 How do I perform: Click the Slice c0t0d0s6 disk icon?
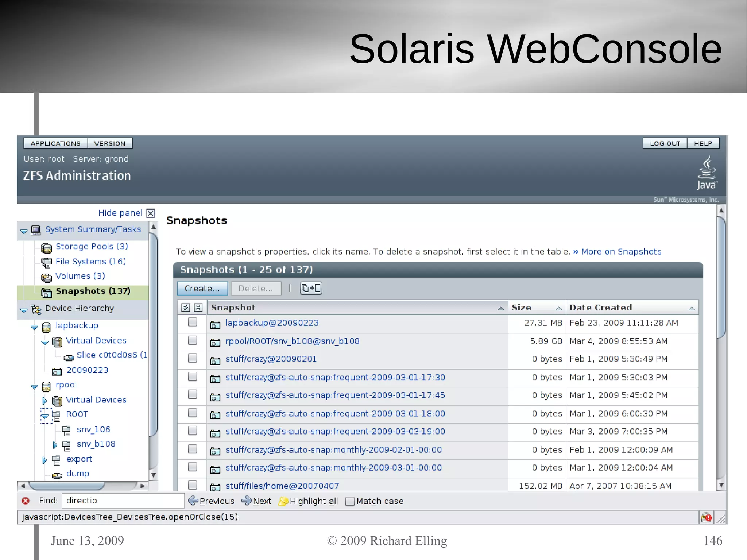(69, 357)
